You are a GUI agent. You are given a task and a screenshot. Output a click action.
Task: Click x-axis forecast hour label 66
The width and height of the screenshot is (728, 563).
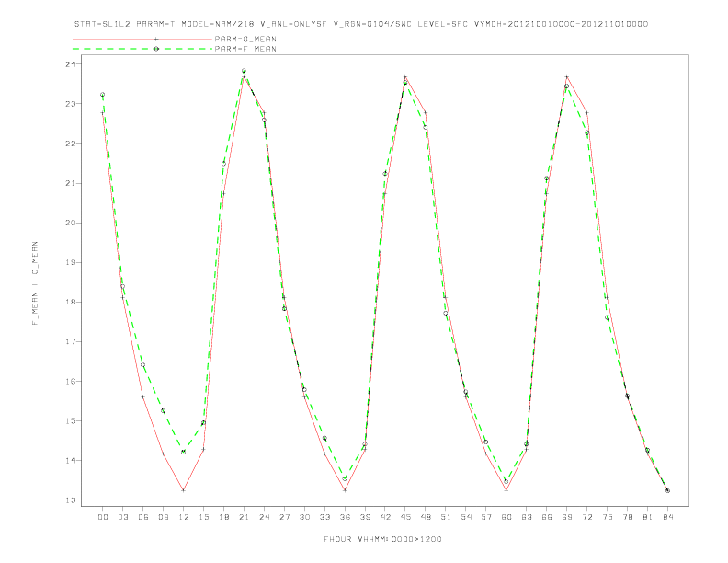click(547, 517)
